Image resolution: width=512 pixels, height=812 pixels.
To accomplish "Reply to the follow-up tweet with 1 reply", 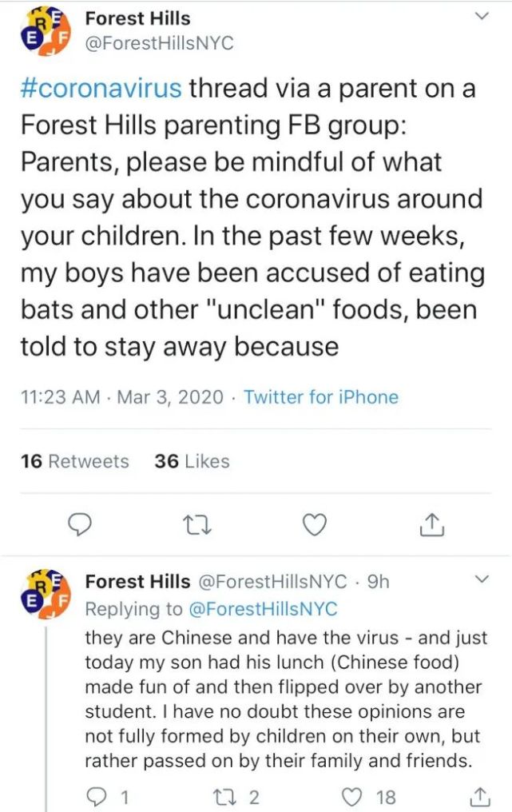I will pos(99,795).
